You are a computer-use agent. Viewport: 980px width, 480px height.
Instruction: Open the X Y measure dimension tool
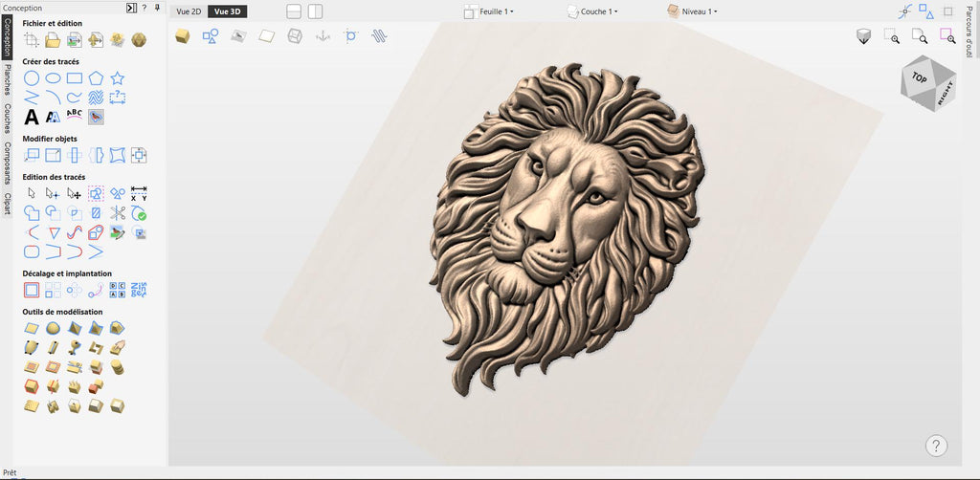coord(139,193)
